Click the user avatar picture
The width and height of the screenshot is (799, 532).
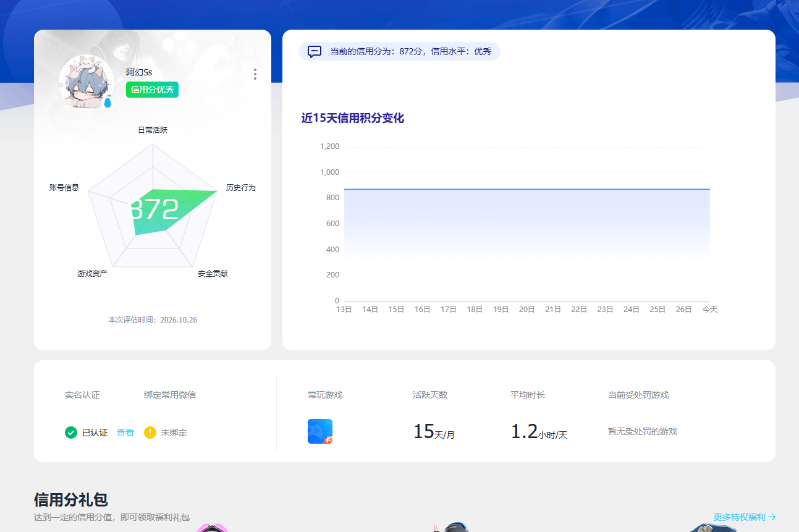tap(87, 82)
